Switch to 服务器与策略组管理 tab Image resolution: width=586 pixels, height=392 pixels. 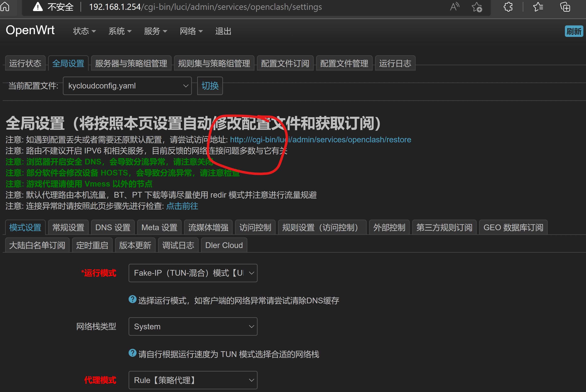tap(131, 63)
